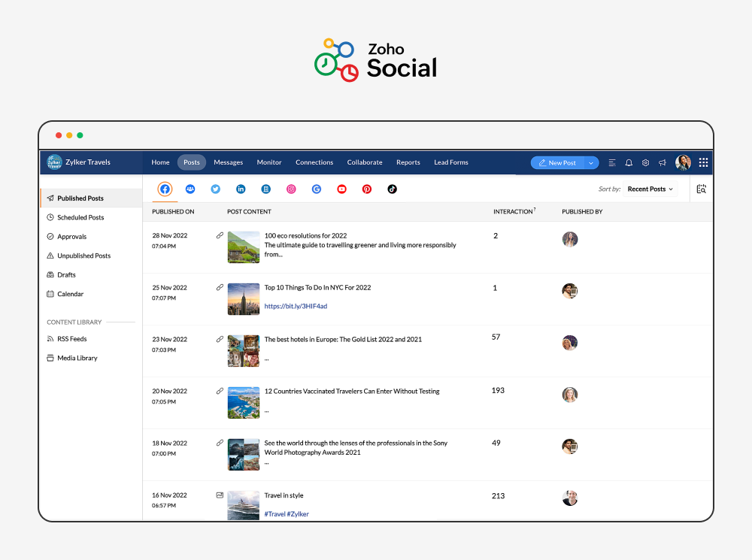This screenshot has width=752, height=560.
Task: Open the Sony World Photography thumbnail
Action: pos(244,455)
